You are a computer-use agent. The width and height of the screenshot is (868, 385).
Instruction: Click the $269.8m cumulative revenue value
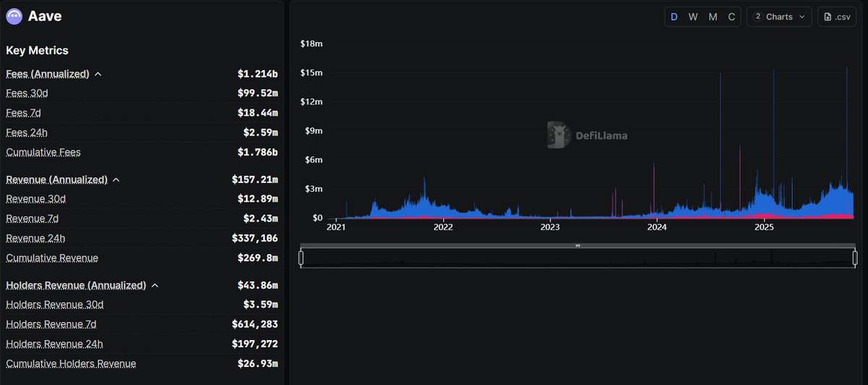click(258, 258)
